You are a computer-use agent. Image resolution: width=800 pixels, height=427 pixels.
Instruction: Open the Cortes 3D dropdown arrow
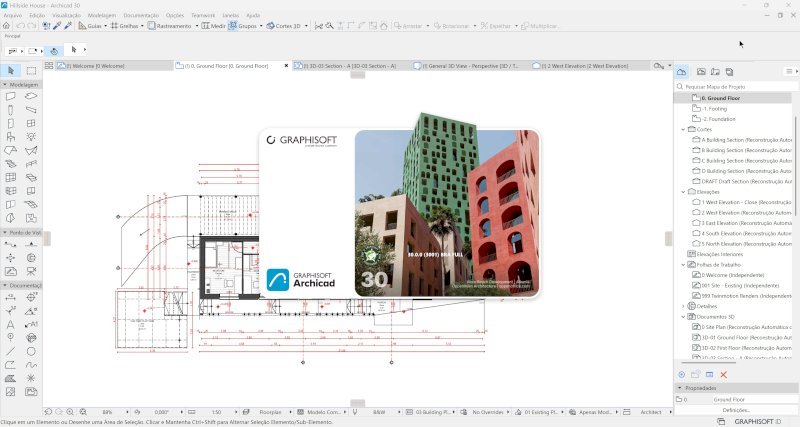(306, 26)
